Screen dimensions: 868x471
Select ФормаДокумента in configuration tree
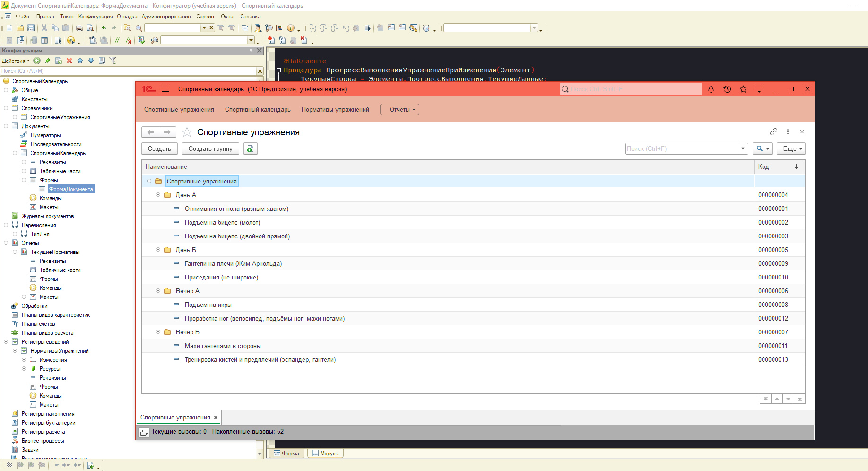pos(71,189)
